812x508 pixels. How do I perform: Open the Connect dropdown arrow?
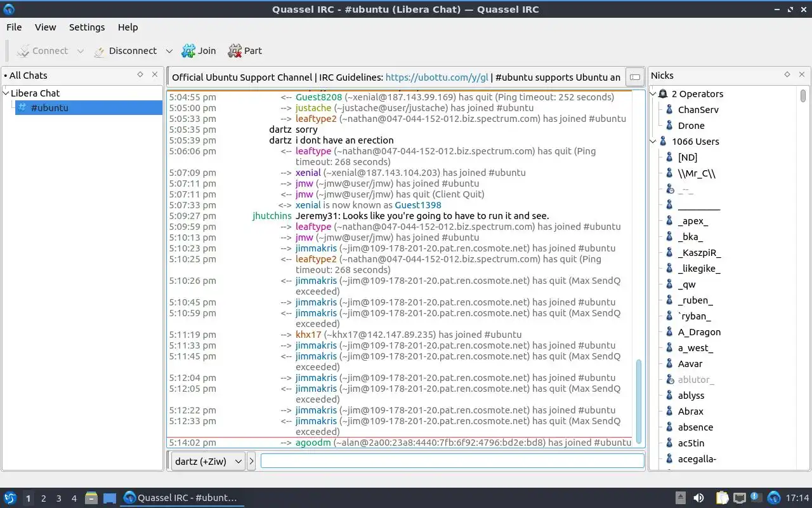tap(80, 51)
